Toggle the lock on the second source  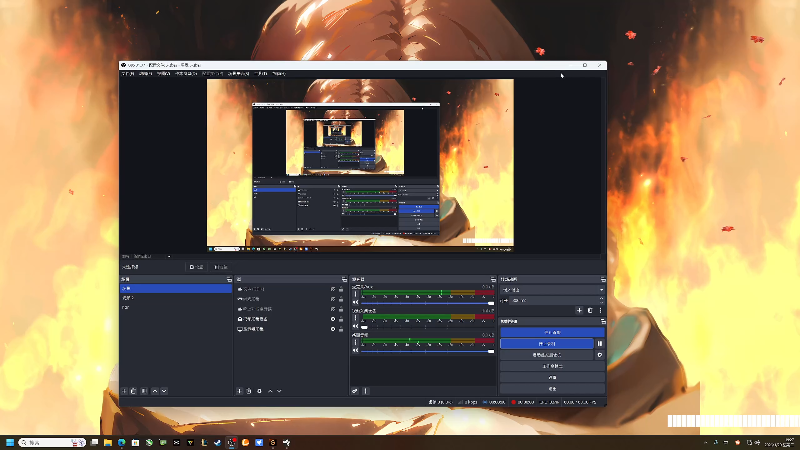tap(341, 299)
